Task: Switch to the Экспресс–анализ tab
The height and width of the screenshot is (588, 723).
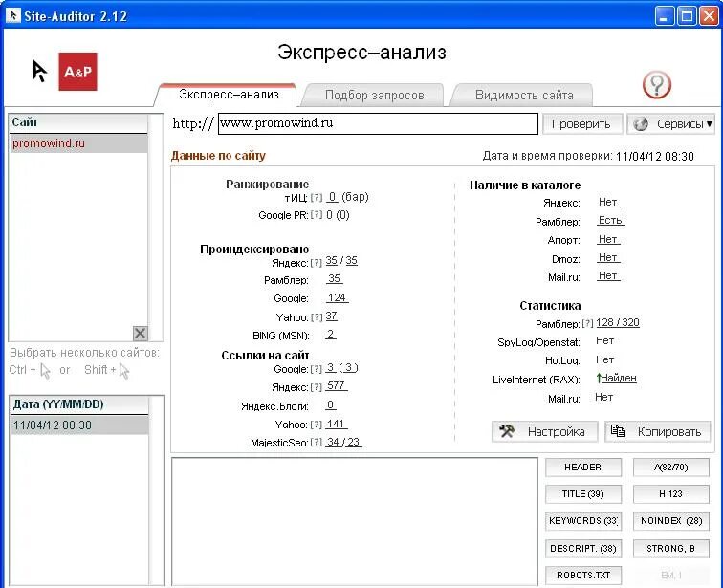Action: coord(229,95)
